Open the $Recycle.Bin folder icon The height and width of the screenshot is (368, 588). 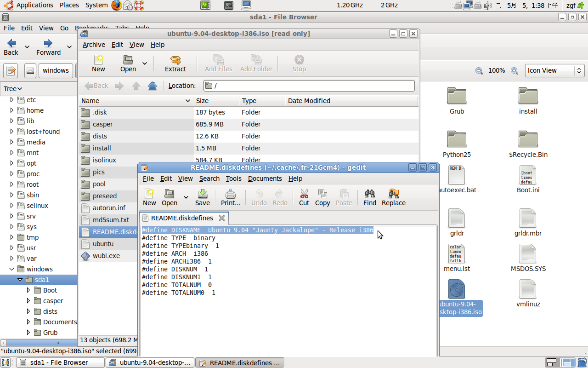click(528, 139)
